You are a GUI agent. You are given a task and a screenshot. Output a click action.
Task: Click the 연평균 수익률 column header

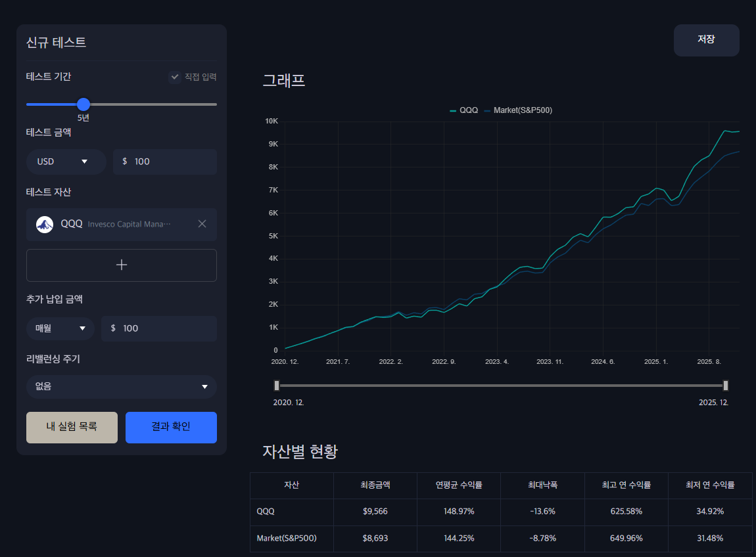[458, 485]
